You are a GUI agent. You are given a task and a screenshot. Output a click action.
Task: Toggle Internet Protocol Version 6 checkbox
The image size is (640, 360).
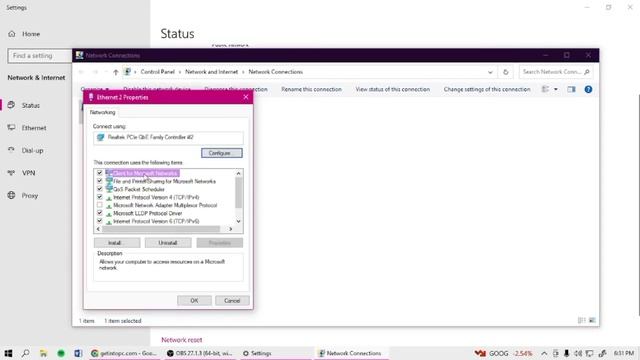click(100, 221)
